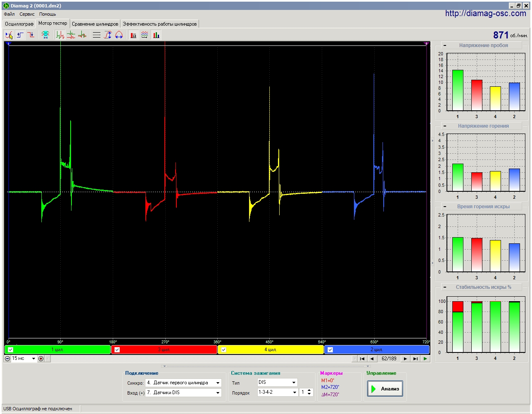The height and width of the screenshot is (414, 532).
Task: Open the Сервис menu
Action: [27, 14]
